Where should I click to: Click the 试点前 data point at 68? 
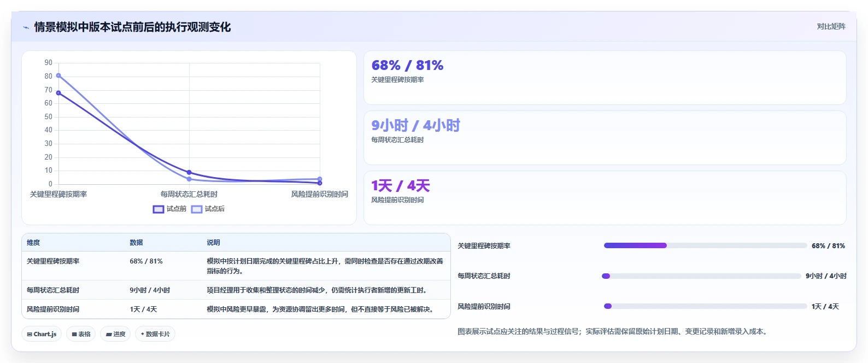pyautogui.click(x=58, y=93)
